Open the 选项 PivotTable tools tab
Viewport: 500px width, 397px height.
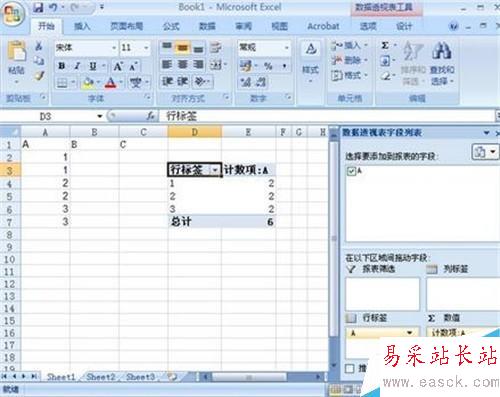pyautogui.click(x=368, y=26)
